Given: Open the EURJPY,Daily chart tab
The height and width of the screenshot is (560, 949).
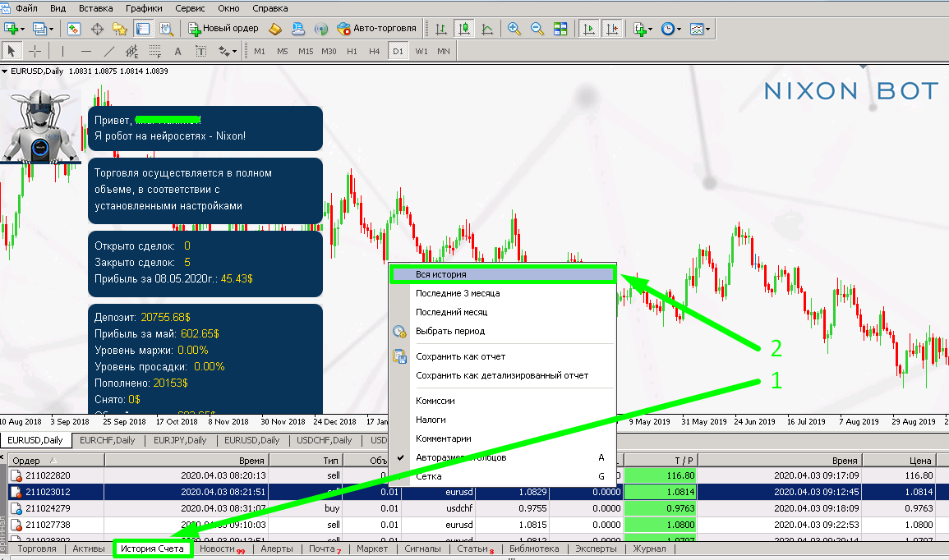Looking at the screenshot, I should tap(180, 440).
